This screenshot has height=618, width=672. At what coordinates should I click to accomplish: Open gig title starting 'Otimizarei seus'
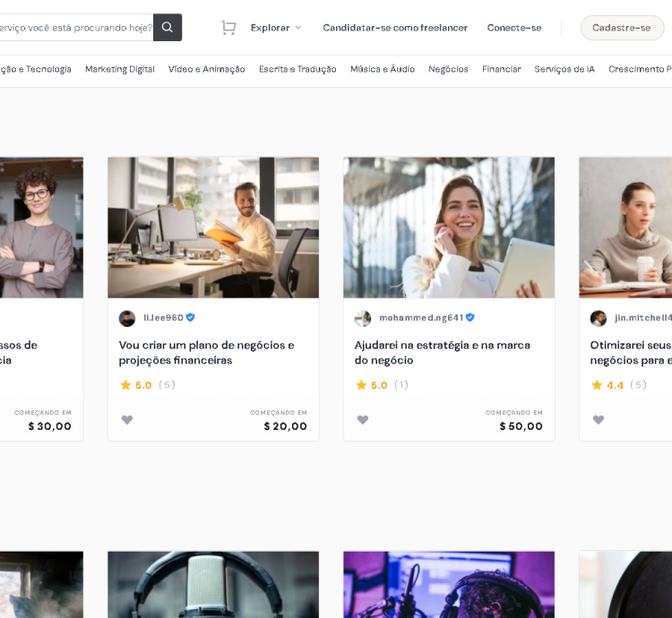631,353
